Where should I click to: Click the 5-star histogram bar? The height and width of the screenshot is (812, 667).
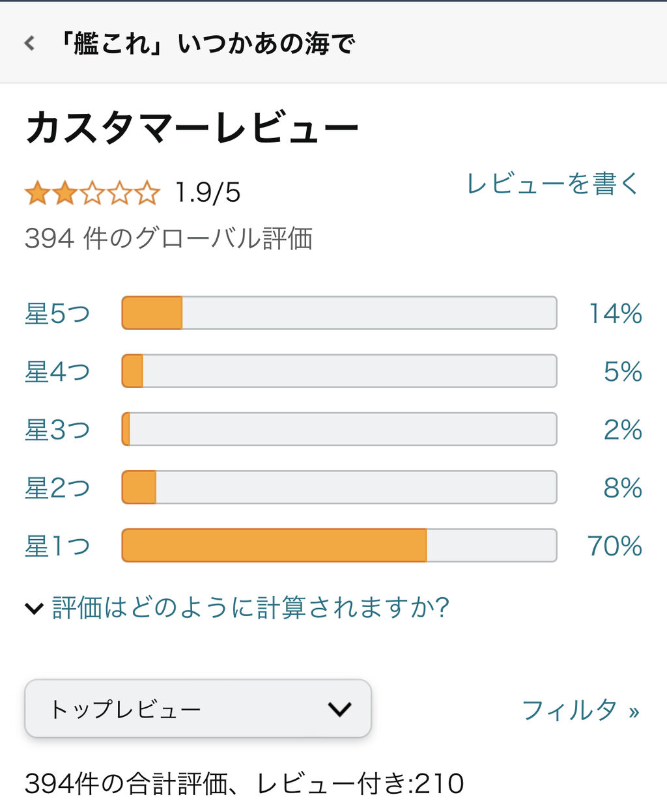point(339,313)
